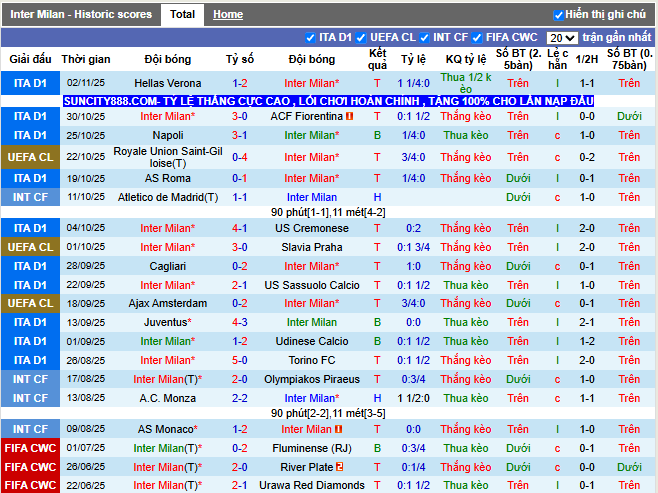
Task: Click the 1/2H column header
Action: (x=587, y=59)
